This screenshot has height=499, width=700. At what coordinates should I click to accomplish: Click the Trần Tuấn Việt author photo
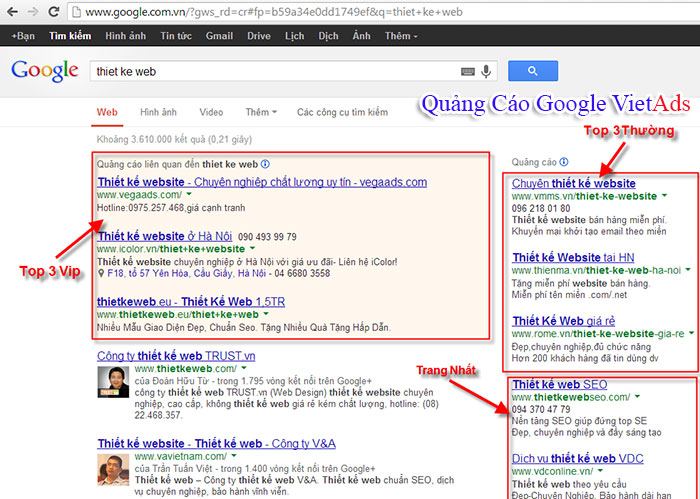pyautogui.click(x=113, y=470)
